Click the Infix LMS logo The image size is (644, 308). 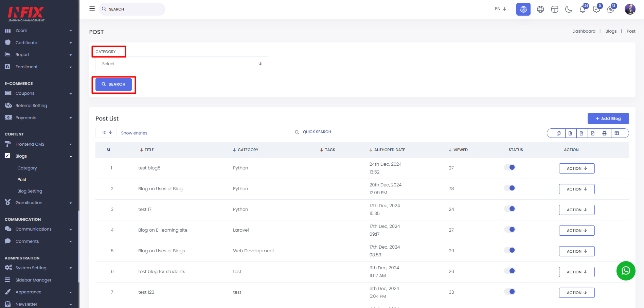coord(26,14)
